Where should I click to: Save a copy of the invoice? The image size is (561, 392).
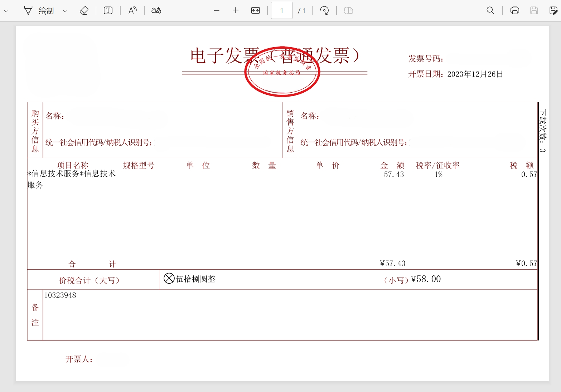tap(534, 10)
